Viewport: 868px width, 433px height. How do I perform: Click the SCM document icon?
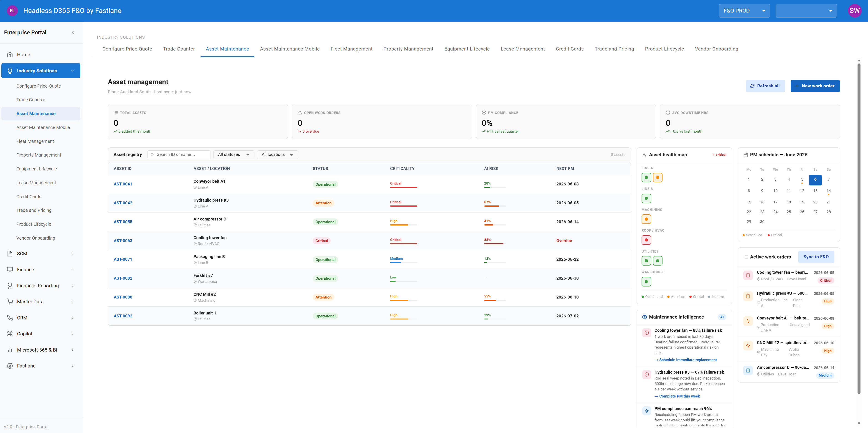(x=10, y=254)
